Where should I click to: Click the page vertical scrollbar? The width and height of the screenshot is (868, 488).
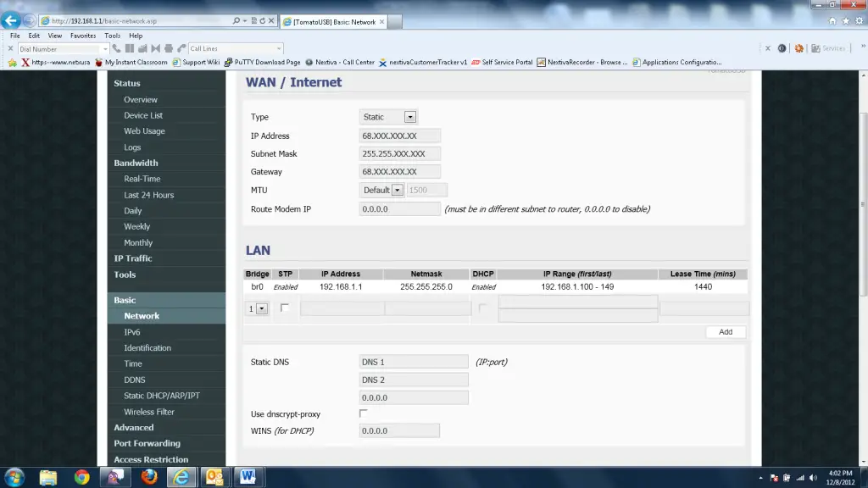point(863,205)
